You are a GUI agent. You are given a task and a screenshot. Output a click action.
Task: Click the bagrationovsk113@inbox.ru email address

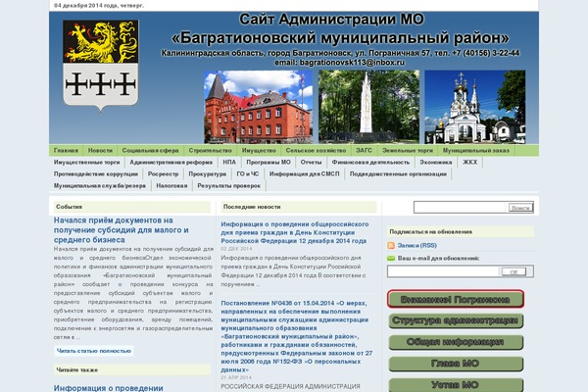352,63
